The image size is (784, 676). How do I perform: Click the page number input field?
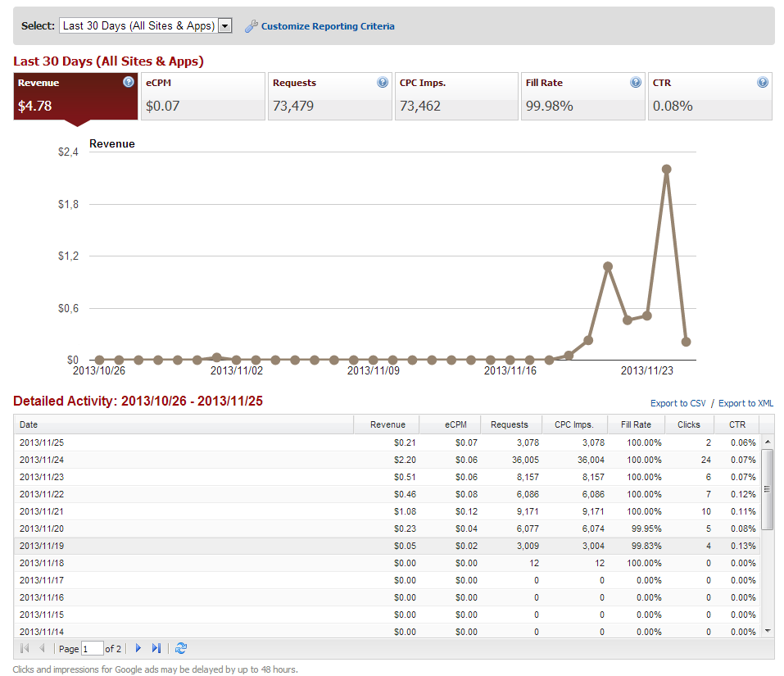pos(92,649)
